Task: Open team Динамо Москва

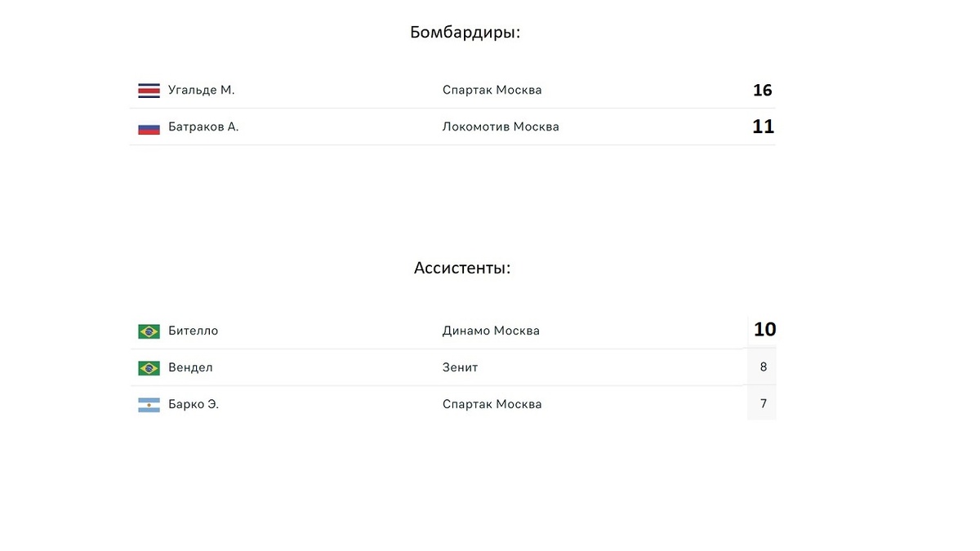Action: point(491,331)
